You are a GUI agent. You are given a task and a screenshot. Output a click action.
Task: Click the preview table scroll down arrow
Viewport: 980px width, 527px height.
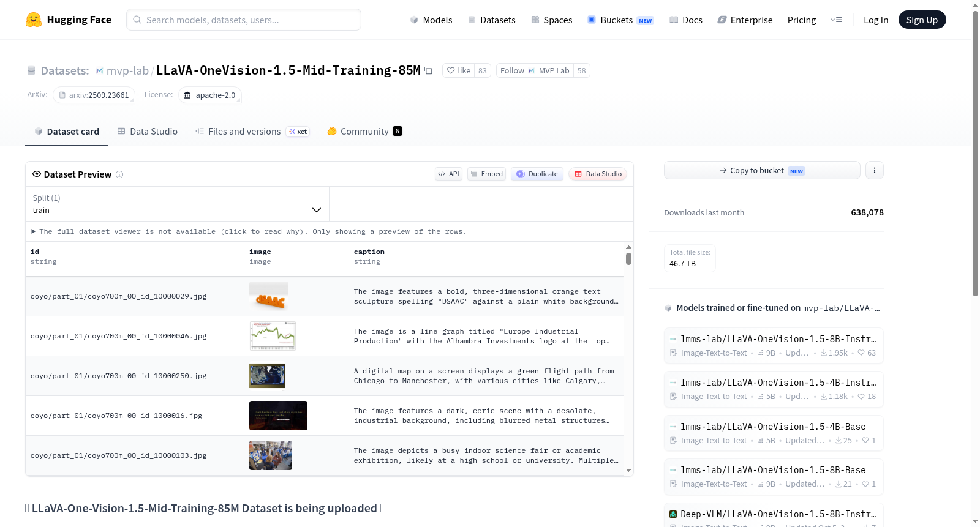tap(628, 470)
